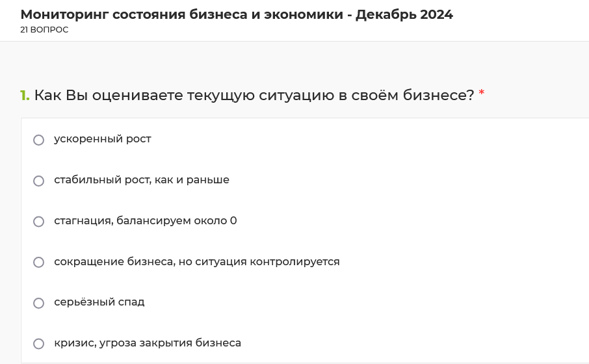
Task: Select the 'ускоренный рост' radio button
Action: click(39, 140)
